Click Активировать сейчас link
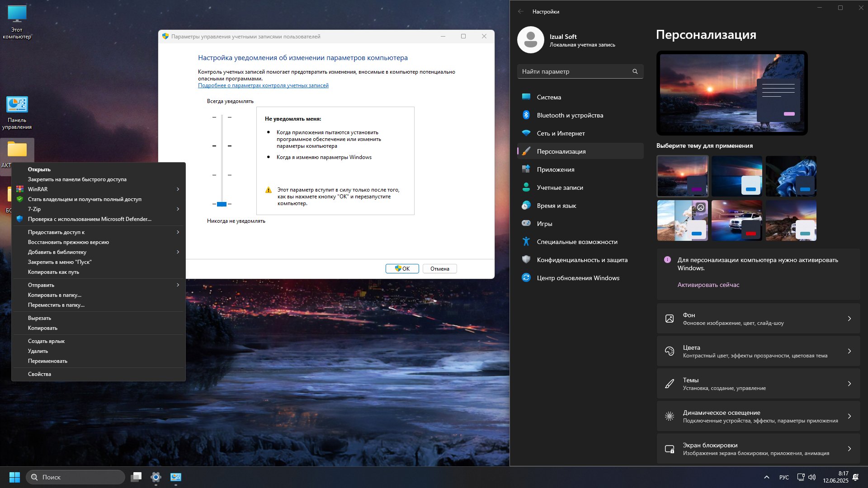This screenshot has height=488, width=868. coord(708,285)
